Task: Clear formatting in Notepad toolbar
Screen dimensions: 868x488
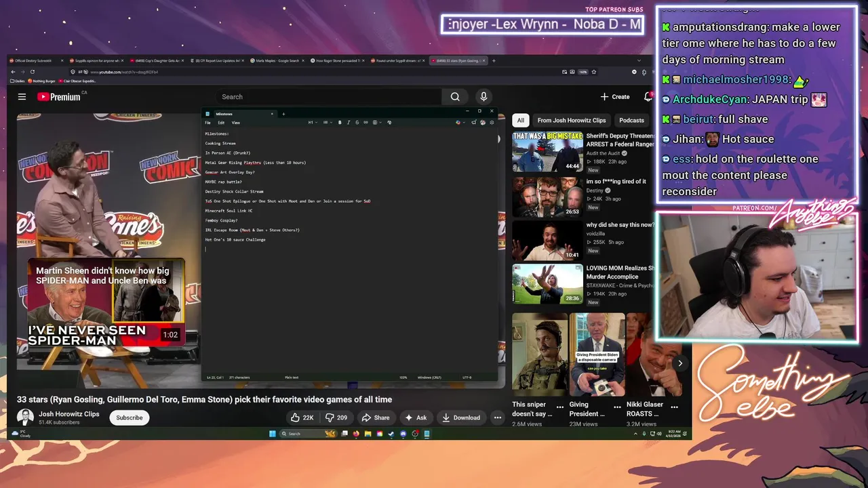Action: [389, 123]
